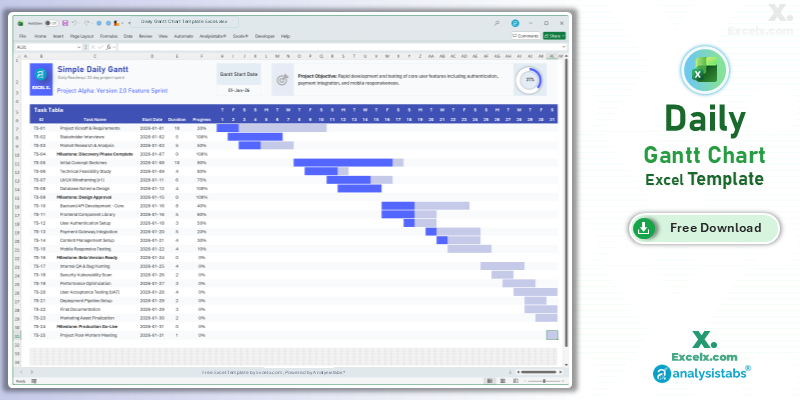This screenshot has height=400, width=800.
Task: Switch to the Formulas ribbon tab
Action: (109, 35)
